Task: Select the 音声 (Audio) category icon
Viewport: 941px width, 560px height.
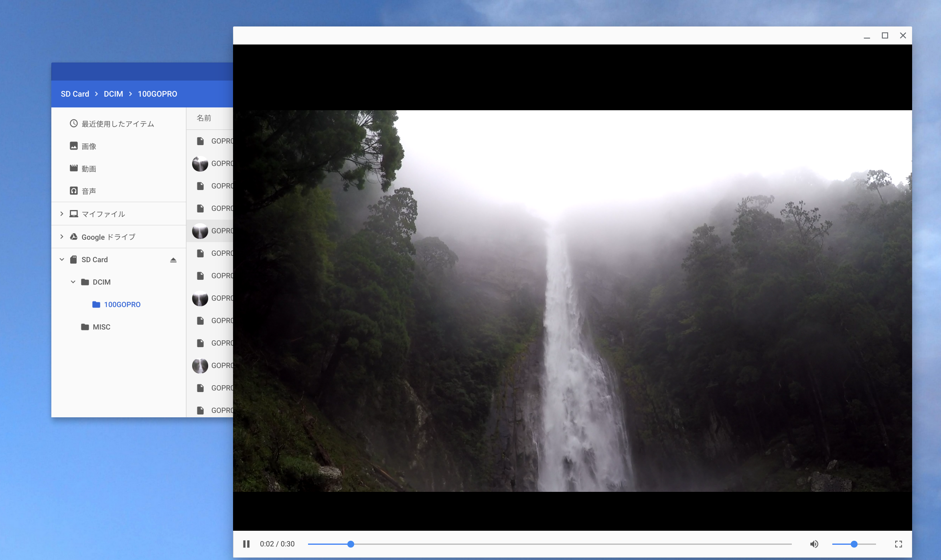Action: tap(73, 191)
